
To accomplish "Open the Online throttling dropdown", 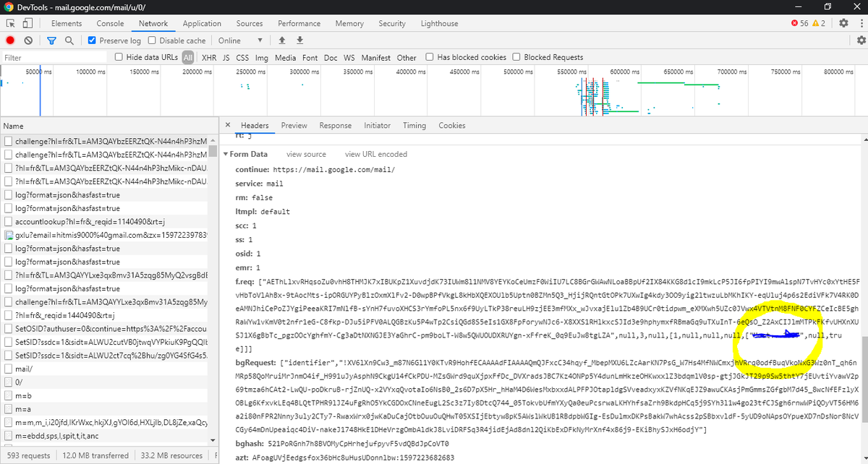I will click(240, 40).
